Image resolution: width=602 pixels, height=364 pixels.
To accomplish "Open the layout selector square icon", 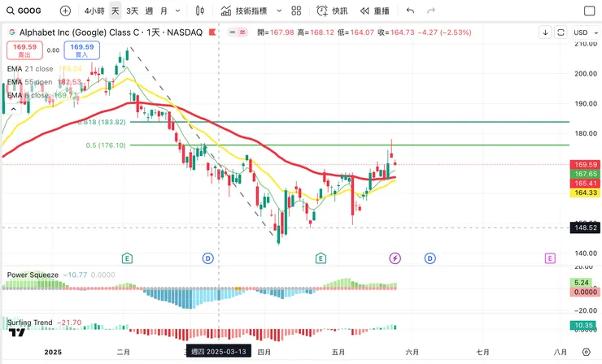I will click(589, 11).
